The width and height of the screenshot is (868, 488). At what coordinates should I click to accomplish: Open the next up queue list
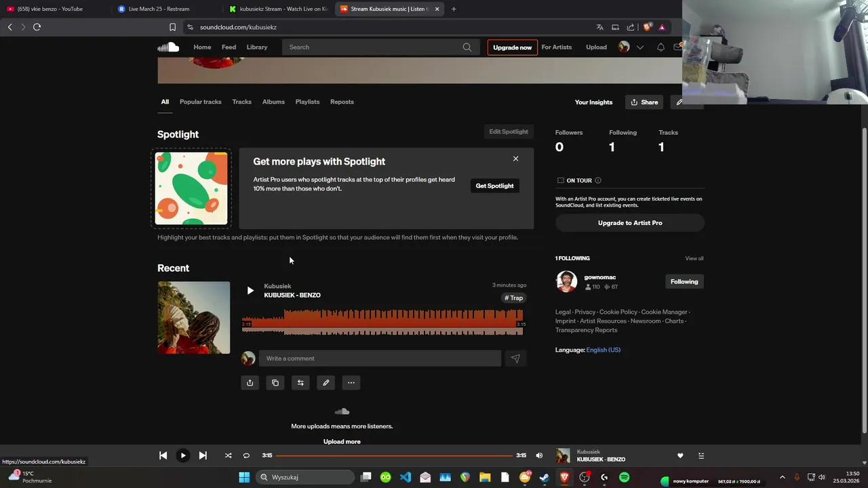click(701, 455)
